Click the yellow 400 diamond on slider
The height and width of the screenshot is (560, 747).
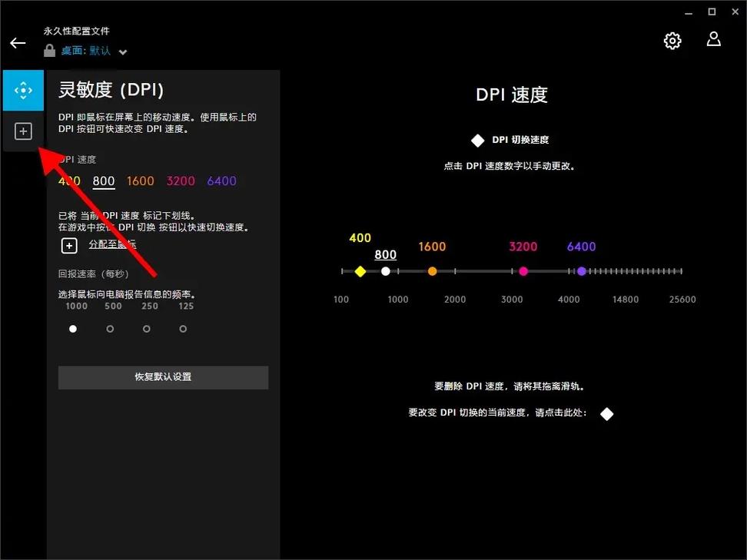pos(360,271)
